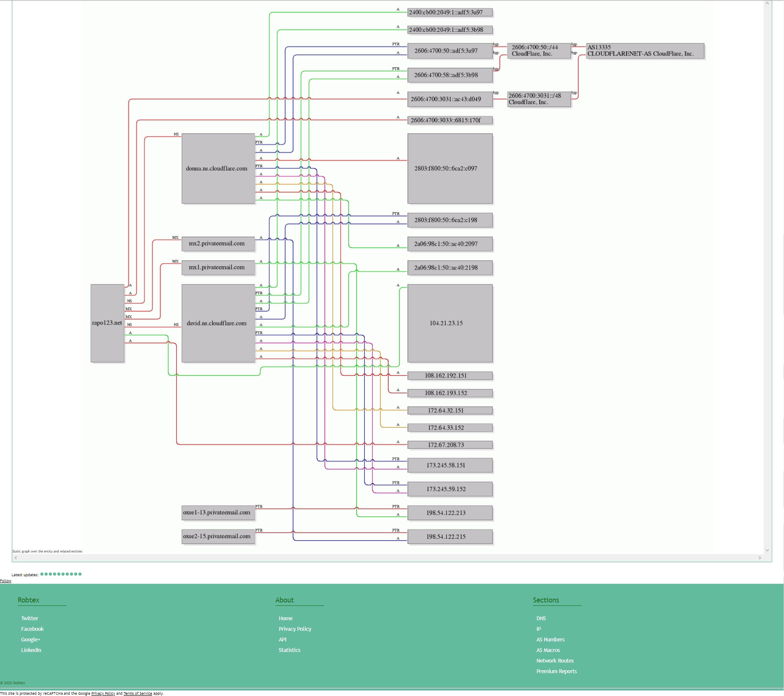Click the 2606:4700:50::adf5:3a97 node
The image size is (784, 696).
450,51
